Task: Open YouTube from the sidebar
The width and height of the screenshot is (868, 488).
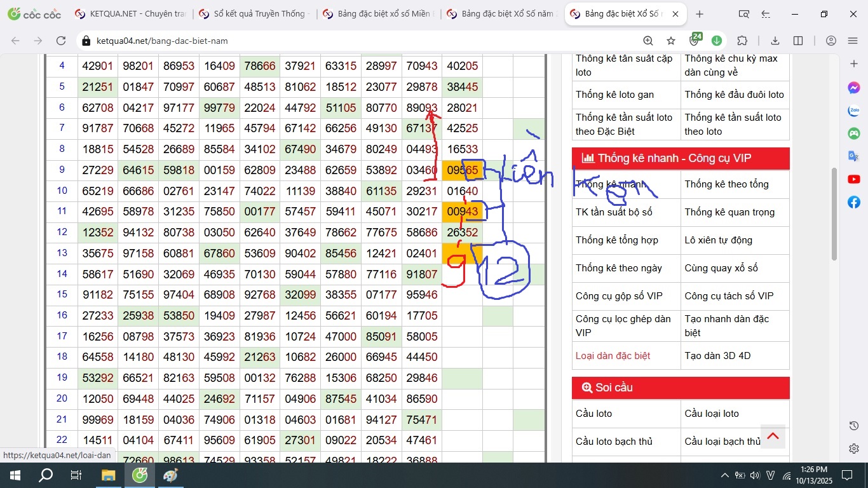Action: 854,179
